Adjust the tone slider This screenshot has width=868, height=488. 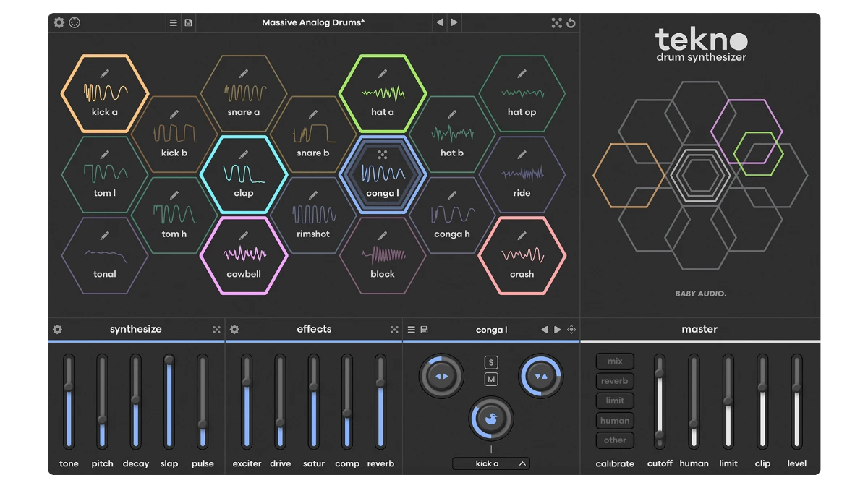[69, 401]
